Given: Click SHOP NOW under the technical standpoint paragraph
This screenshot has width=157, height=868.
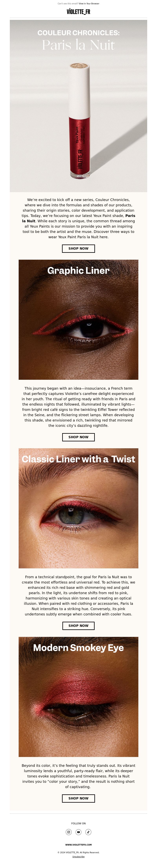Looking at the screenshot, I should pyautogui.click(x=78, y=626).
